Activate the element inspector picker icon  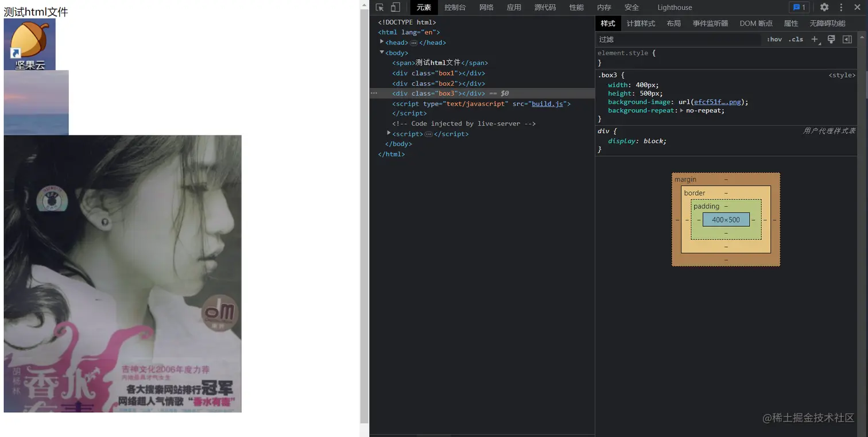379,7
